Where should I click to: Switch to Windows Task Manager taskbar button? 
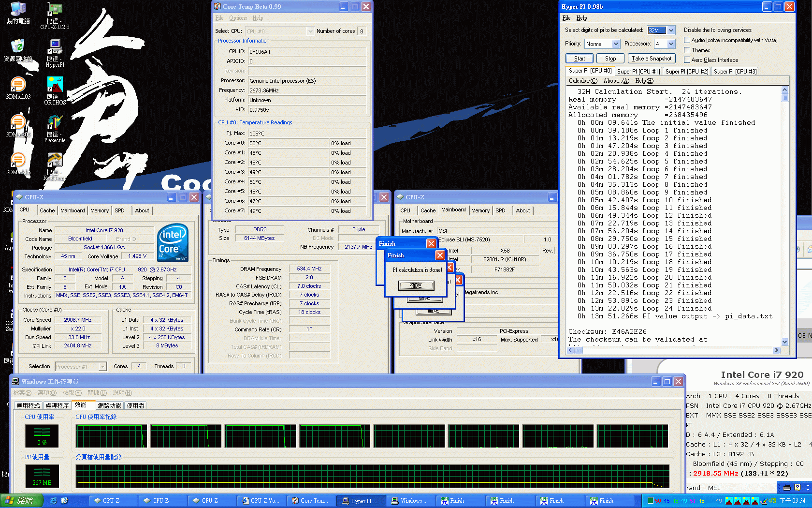(410, 501)
